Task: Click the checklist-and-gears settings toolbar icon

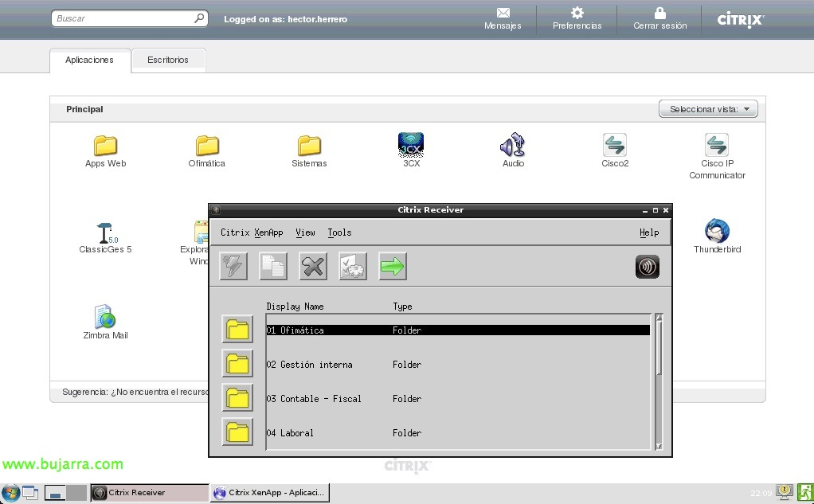Action: [x=353, y=266]
